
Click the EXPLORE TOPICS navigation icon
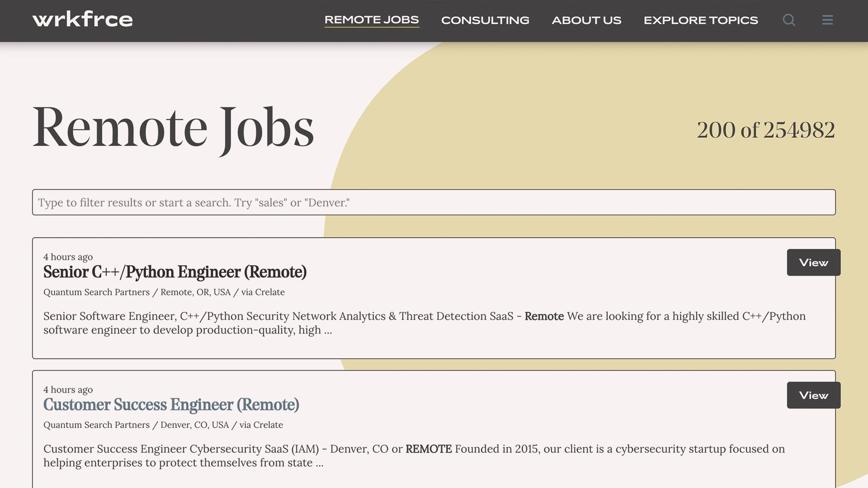(x=700, y=19)
